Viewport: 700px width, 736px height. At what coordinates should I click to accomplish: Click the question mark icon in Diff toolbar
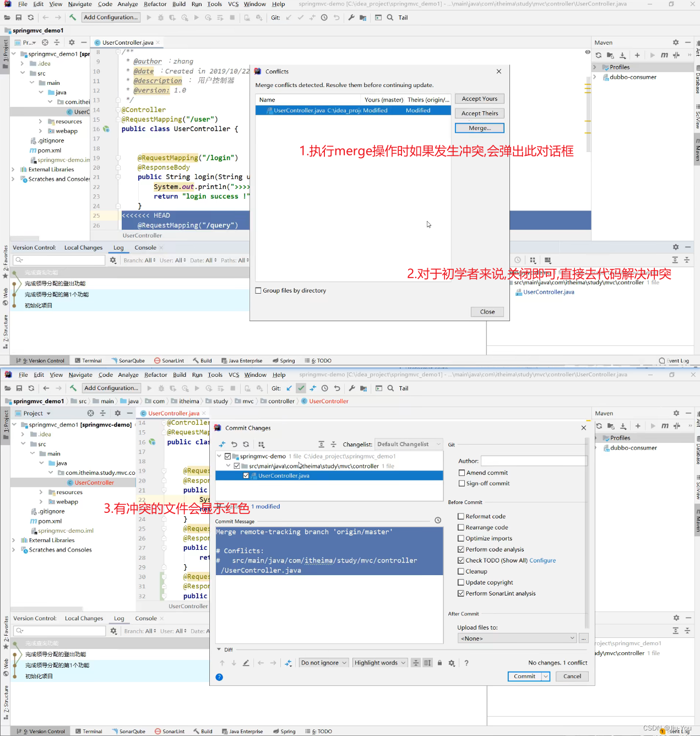coord(466,663)
